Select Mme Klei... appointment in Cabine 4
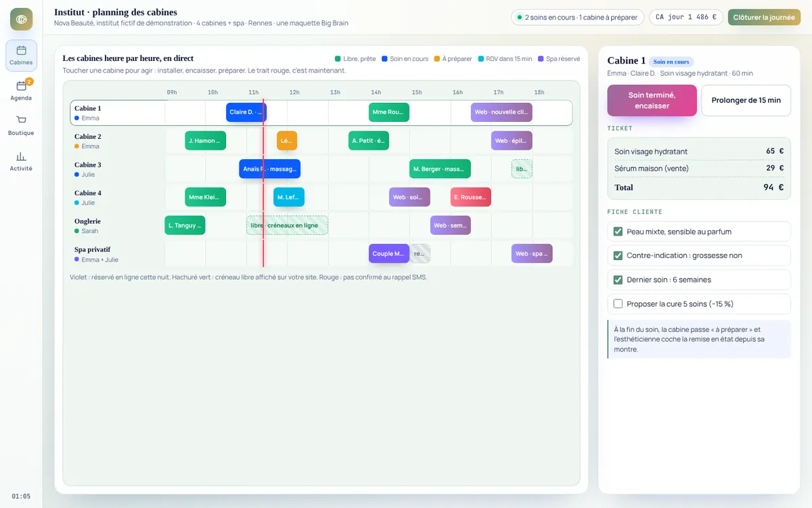Viewport: 812px width, 508px height. click(x=205, y=197)
